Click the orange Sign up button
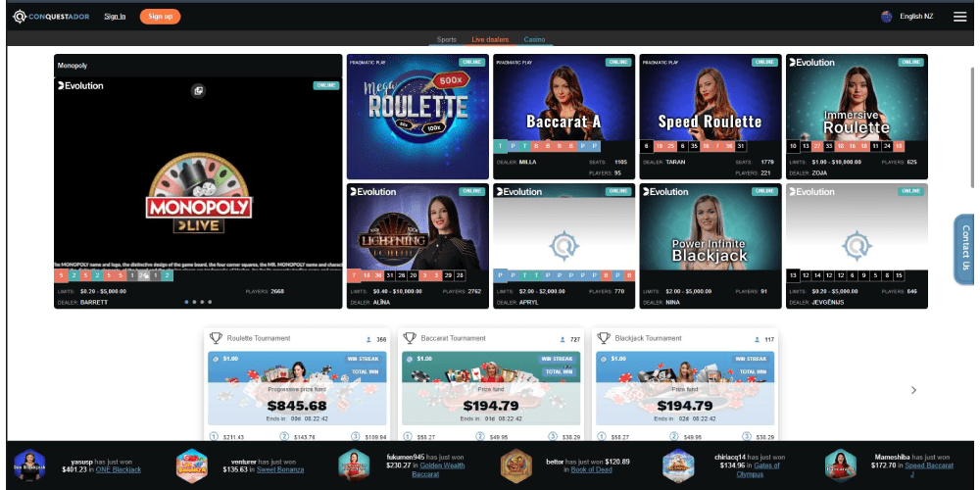The width and height of the screenshot is (980, 490). pos(160,17)
